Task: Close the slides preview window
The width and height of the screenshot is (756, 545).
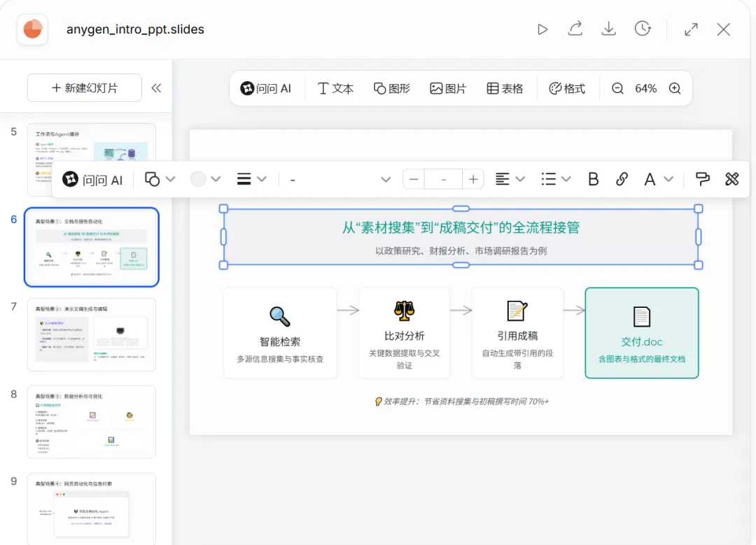Action: [x=723, y=29]
